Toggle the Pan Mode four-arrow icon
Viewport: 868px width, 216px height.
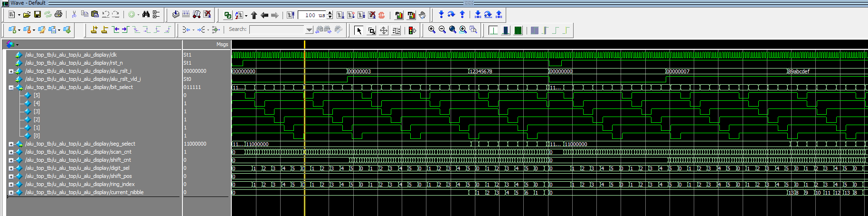point(384,30)
